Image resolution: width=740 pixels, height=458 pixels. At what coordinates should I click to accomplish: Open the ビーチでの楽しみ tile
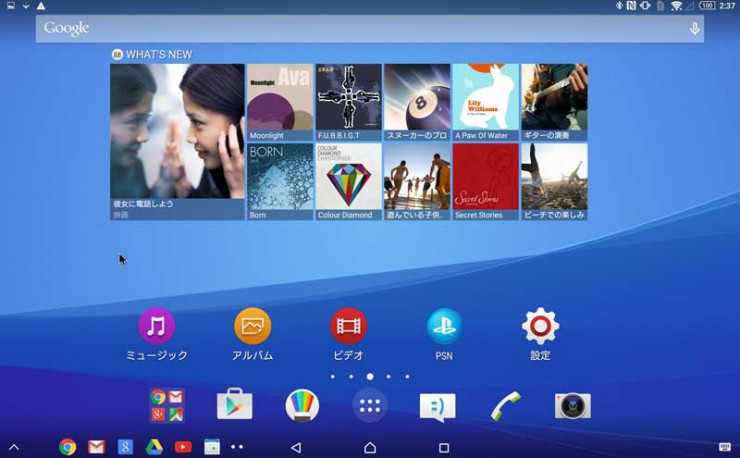[555, 182]
